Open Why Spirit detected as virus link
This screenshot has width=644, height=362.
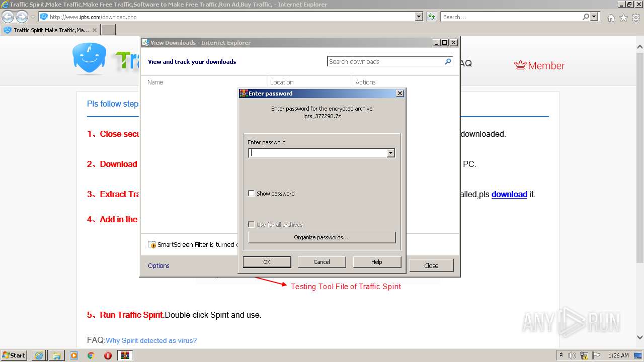[x=151, y=340]
